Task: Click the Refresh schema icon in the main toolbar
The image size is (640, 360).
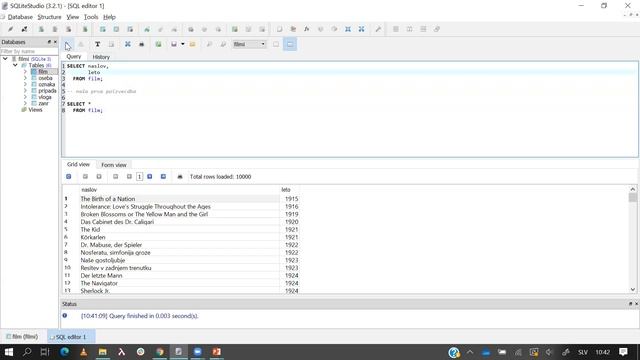Action: pyautogui.click(x=85, y=29)
